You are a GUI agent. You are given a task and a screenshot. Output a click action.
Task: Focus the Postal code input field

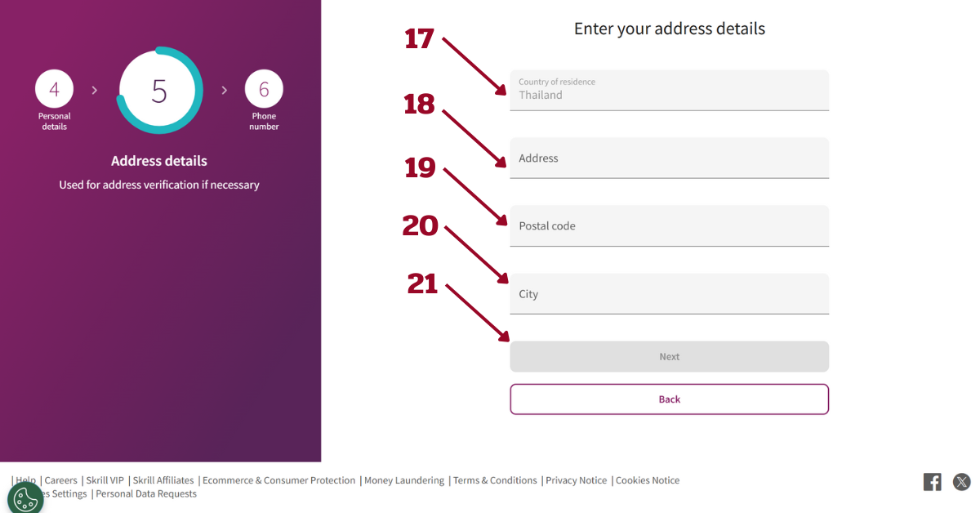tap(670, 225)
